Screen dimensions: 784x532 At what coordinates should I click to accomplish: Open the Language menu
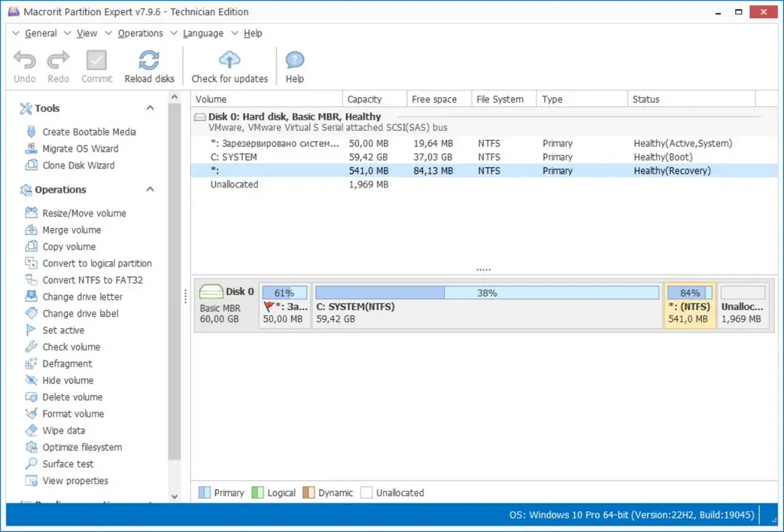pos(203,34)
